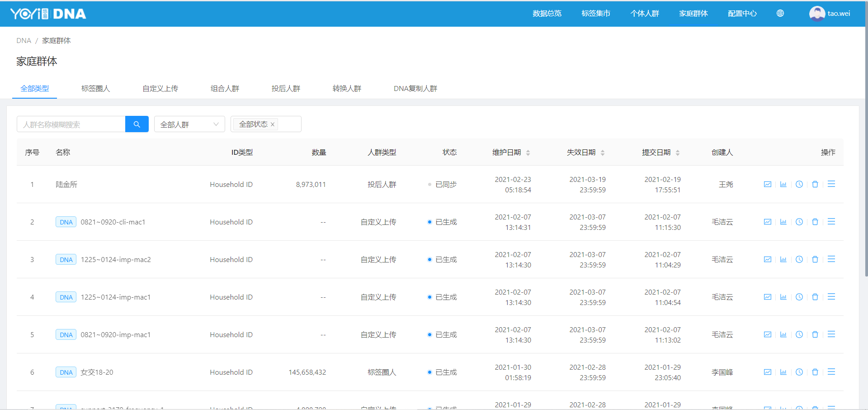Sort by 提交日期 column
868x410 pixels.
click(677, 153)
